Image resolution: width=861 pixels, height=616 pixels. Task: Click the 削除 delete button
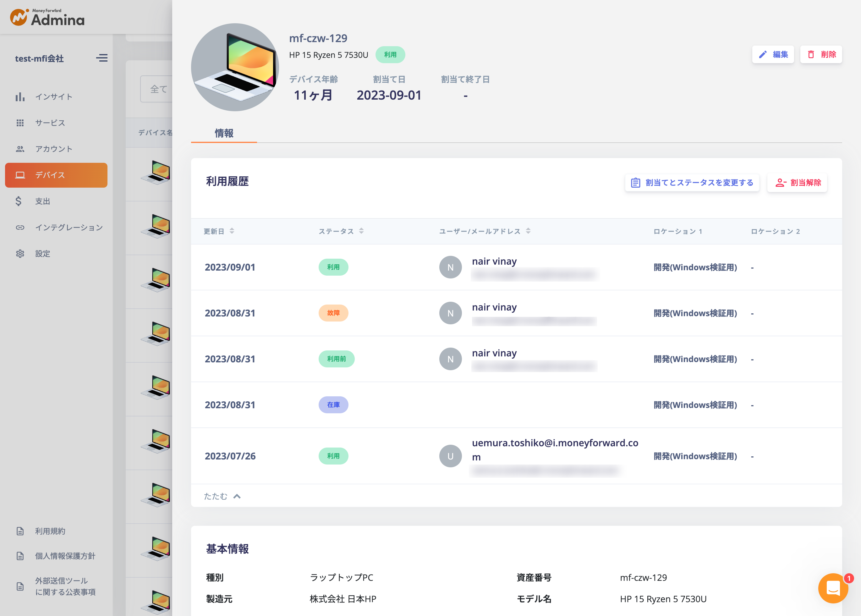(821, 54)
